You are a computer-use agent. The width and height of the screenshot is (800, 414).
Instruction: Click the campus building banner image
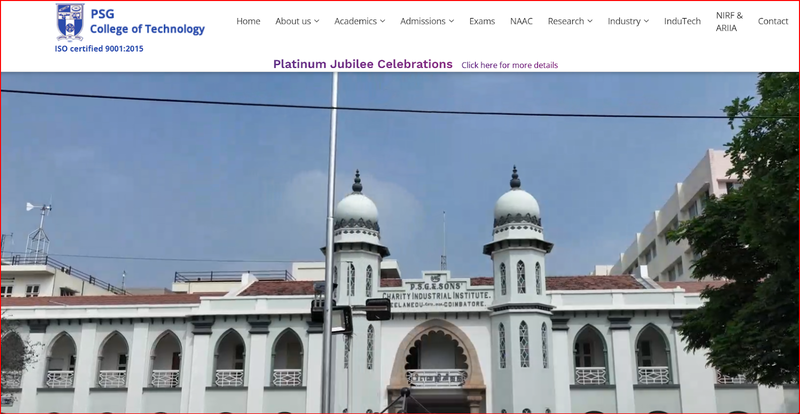click(400, 242)
